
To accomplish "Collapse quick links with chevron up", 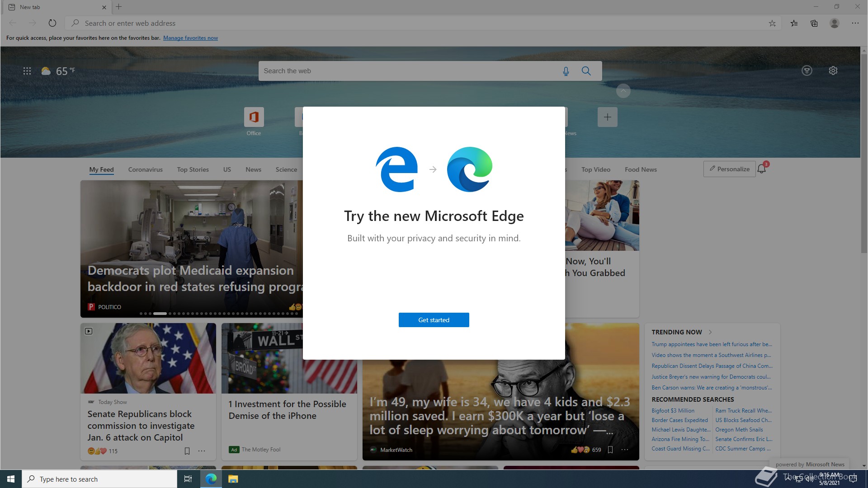I will pos(623,91).
